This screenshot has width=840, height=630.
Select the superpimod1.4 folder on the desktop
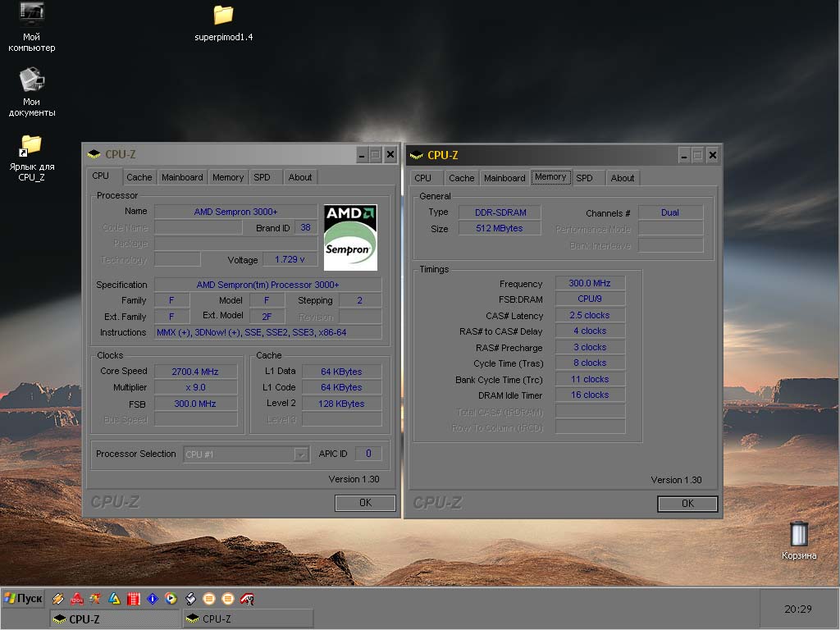(x=223, y=23)
